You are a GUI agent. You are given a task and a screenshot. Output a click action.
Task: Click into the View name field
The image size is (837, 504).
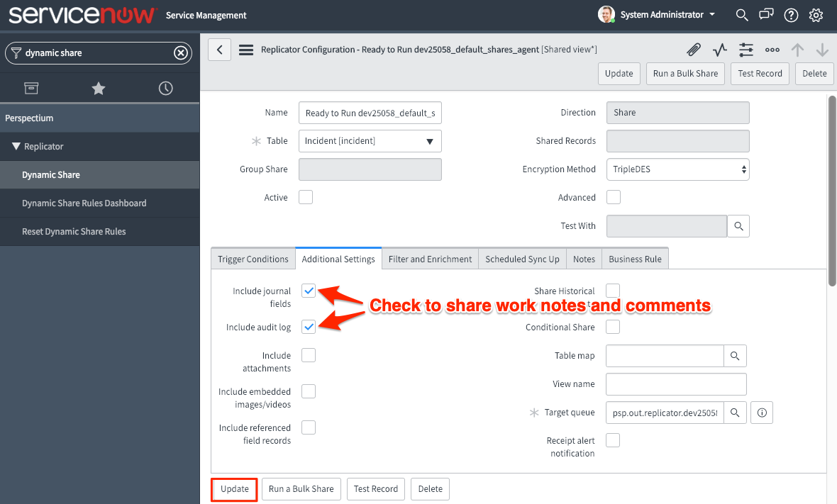(x=676, y=384)
